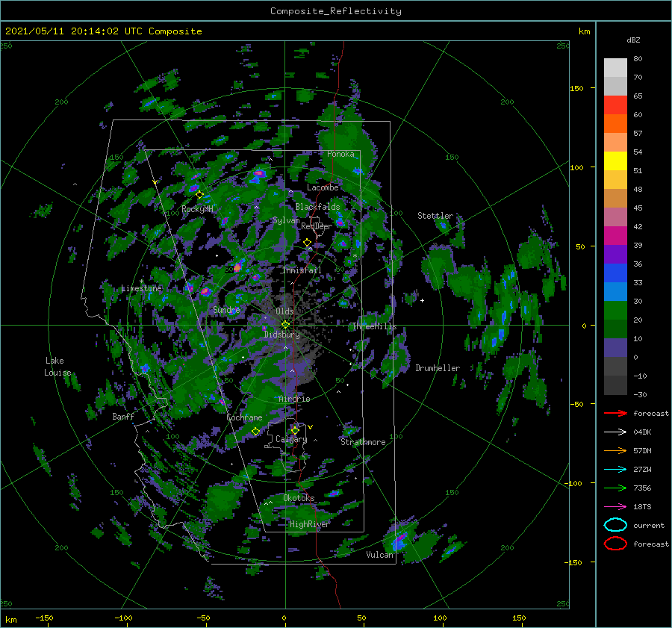Select the Vulcan label

point(379,555)
